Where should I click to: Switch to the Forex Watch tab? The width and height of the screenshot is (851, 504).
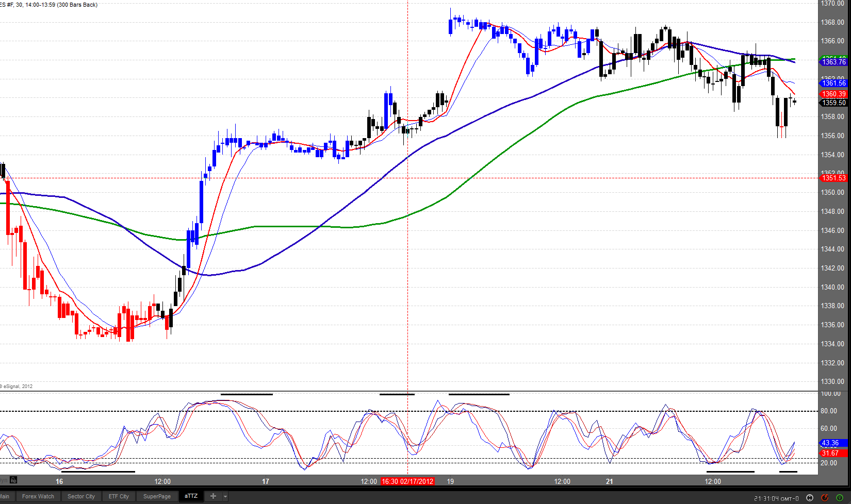click(x=38, y=496)
